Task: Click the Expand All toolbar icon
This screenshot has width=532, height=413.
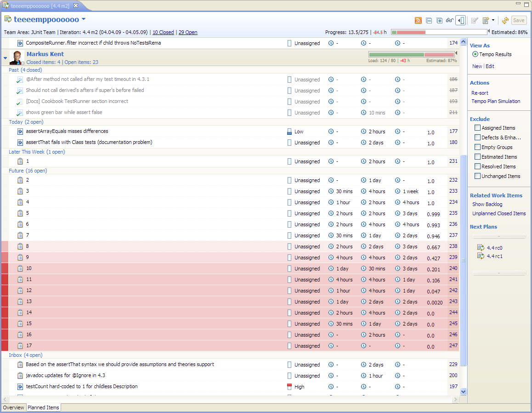Action: click(x=439, y=20)
